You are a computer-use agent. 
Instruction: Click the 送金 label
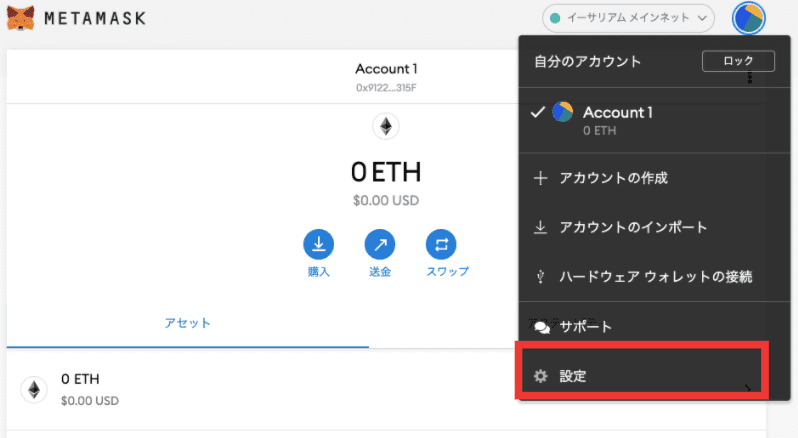click(380, 272)
